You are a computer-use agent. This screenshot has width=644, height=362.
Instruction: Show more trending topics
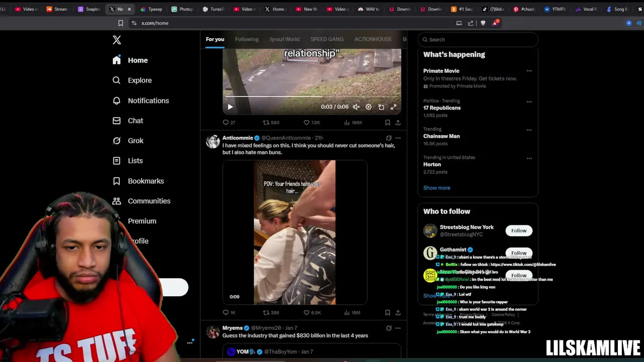pos(437,188)
